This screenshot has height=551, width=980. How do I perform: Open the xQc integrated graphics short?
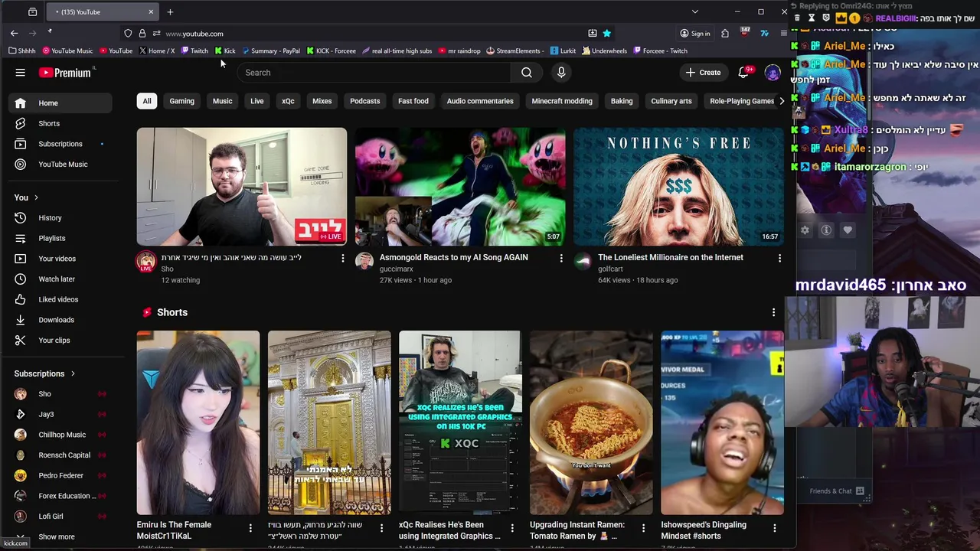(460, 422)
